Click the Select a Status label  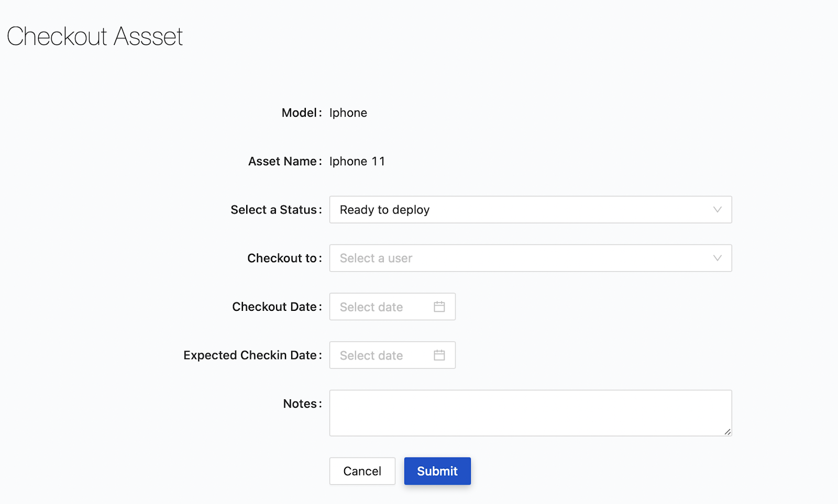[x=276, y=210]
